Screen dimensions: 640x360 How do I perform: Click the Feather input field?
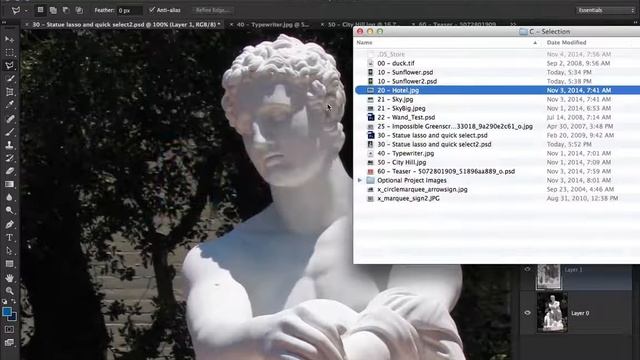pos(130,10)
